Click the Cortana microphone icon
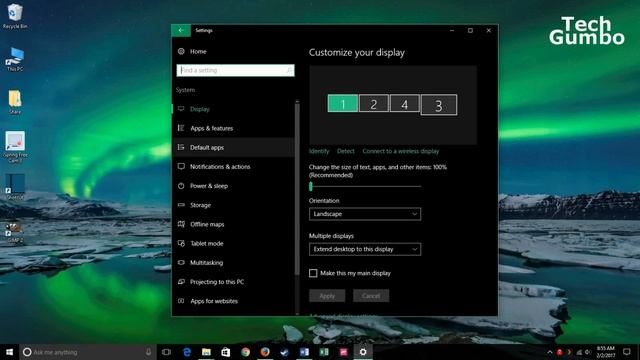The image size is (640, 360). click(x=149, y=352)
